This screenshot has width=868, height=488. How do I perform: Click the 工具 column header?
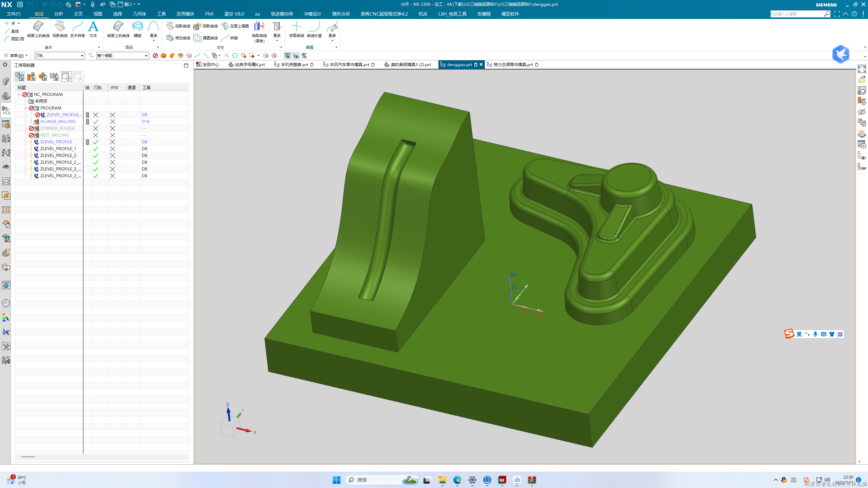pos(164,88)
